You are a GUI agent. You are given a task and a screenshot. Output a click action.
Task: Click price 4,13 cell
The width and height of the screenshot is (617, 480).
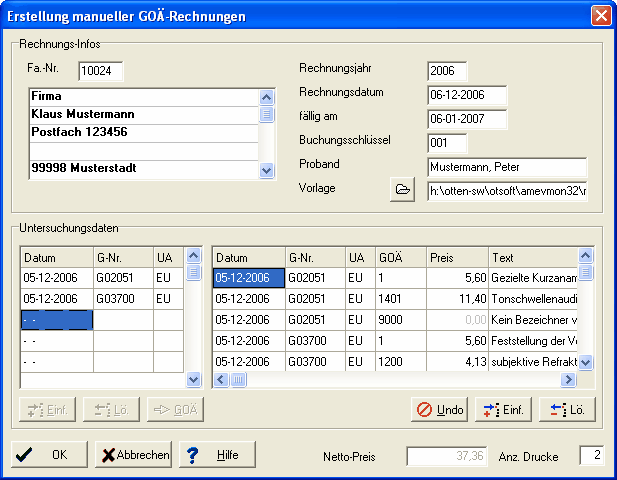[x=457, y=362]
